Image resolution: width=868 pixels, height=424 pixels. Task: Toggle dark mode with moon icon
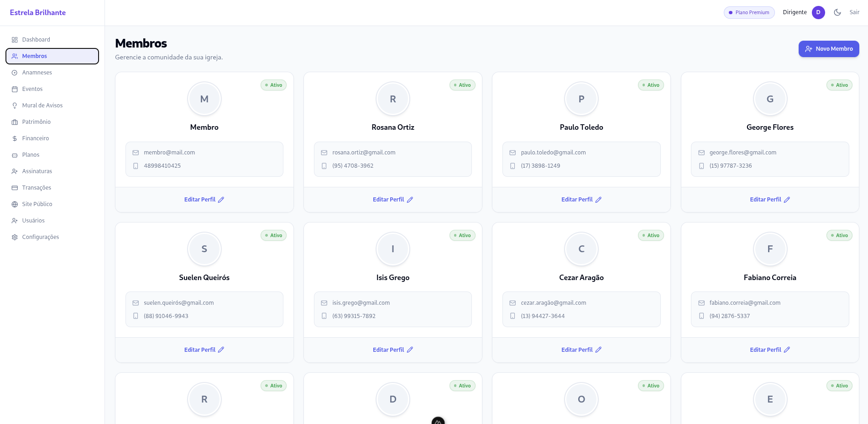click(x=837, y=12)
